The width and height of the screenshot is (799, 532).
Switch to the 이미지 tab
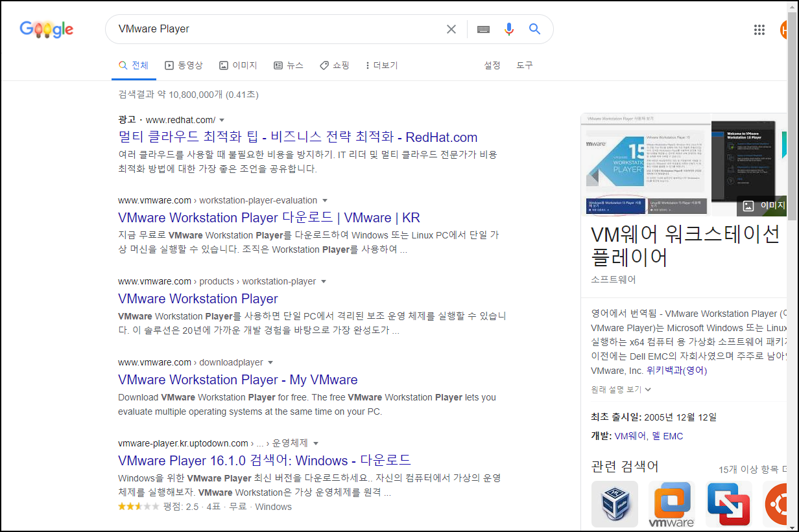click(238, 65)
